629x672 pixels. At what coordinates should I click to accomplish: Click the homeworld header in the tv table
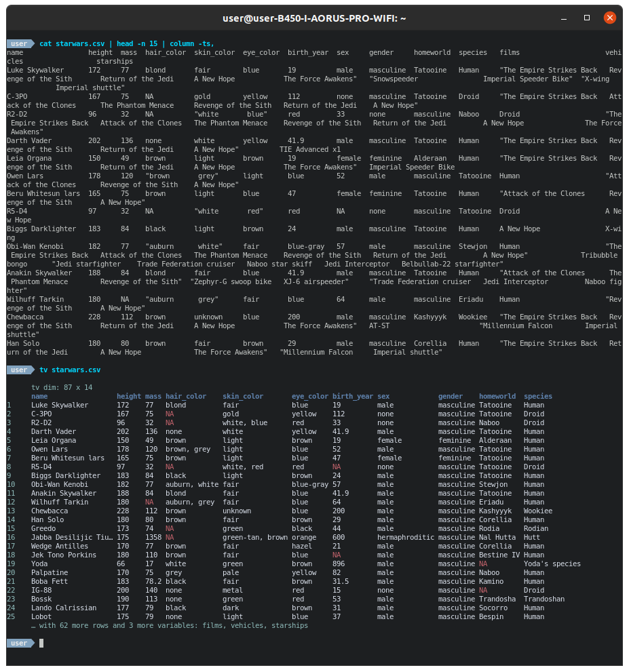coord(497,396)
